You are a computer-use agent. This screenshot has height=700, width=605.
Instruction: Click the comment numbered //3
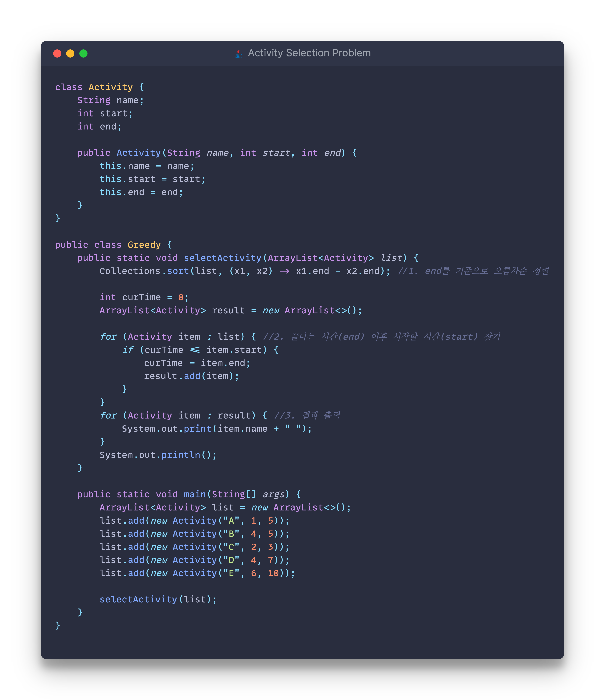click(307, 416)
